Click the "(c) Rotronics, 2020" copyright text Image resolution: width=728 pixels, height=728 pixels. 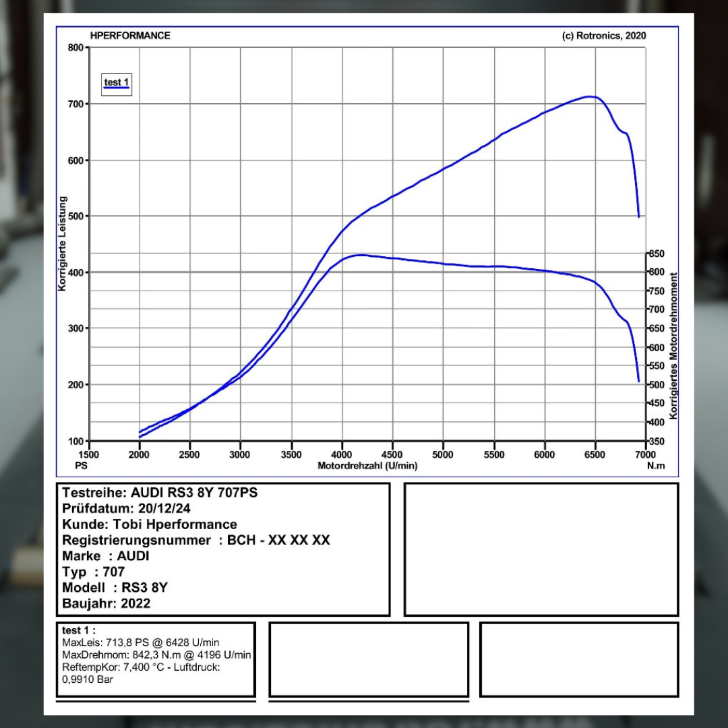click(603, 36)
